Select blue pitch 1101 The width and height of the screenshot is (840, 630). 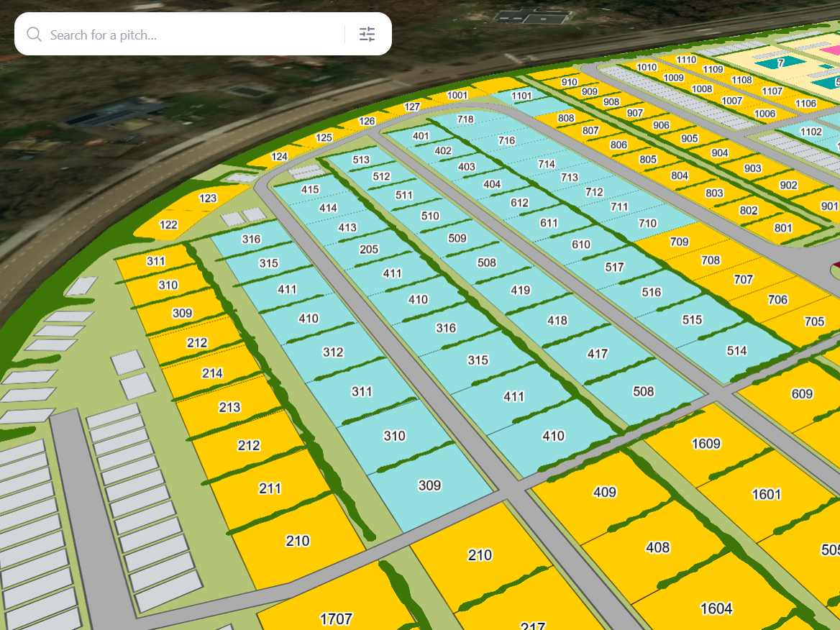click(x=521, y=96)
